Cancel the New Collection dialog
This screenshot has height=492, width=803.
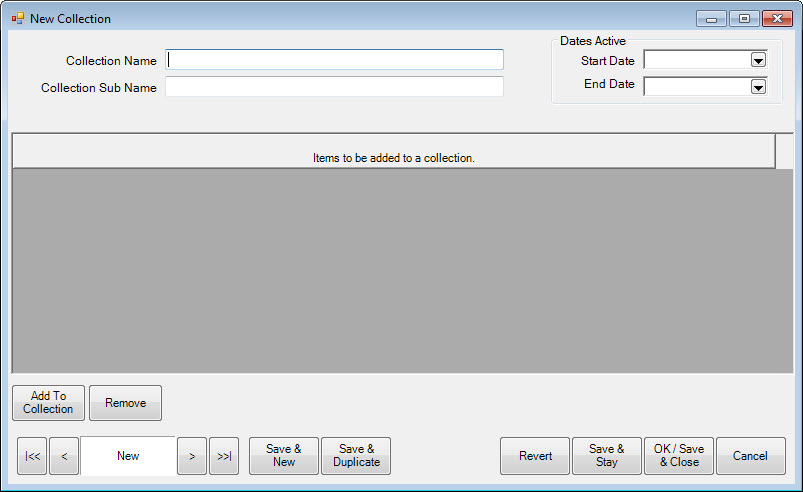click(x=750, y=456)
